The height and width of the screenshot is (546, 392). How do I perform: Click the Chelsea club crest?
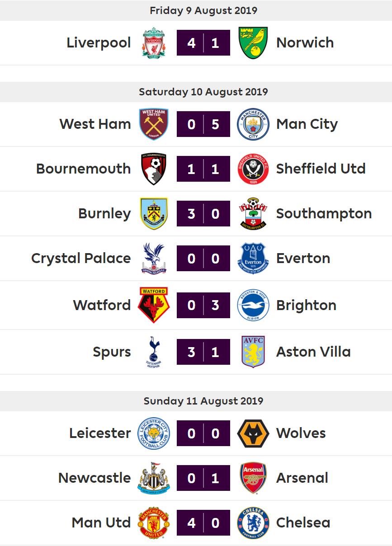click(253, 522)
